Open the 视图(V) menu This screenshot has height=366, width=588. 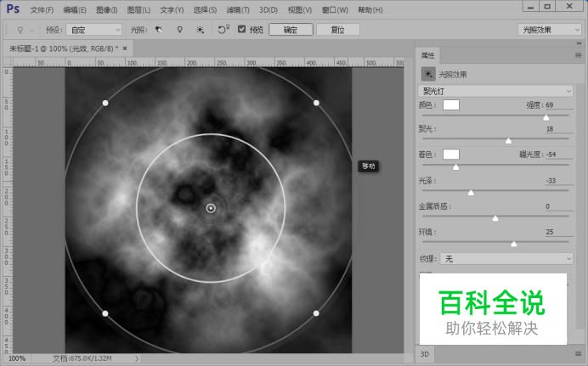(300, 10)
